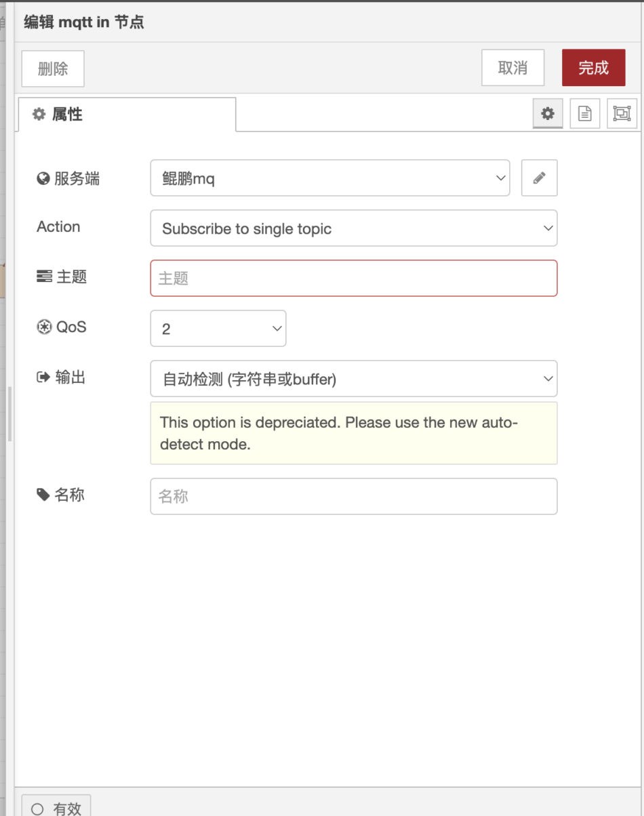Open the QoS dropdown showing 2
Screen dimensions: 644x816
point(218,329)
